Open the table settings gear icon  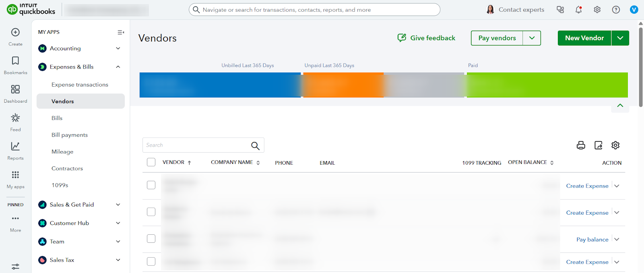[615, 145]
